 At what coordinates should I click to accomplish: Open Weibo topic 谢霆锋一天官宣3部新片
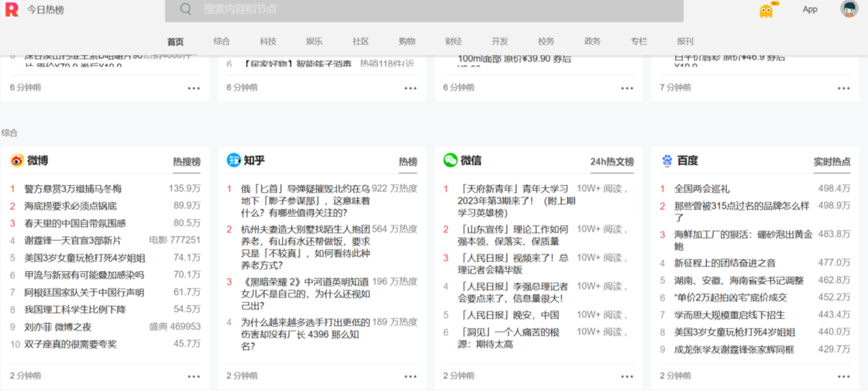point(73,241)
